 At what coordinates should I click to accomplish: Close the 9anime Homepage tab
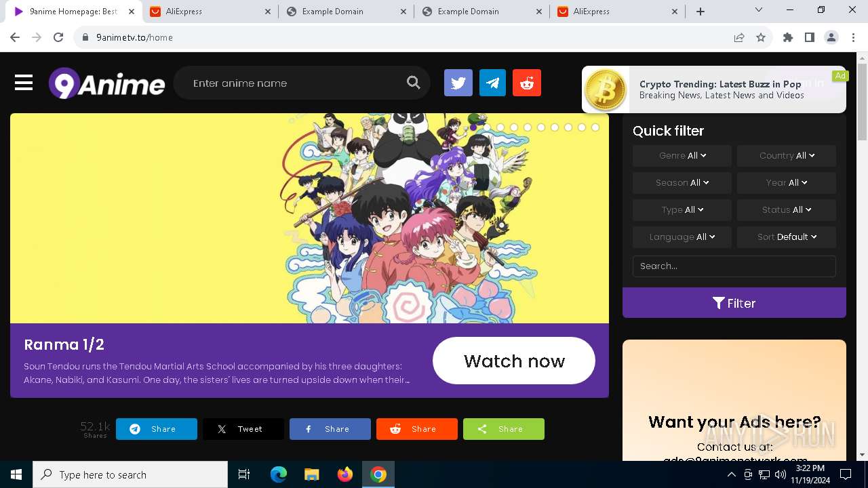pyautogui.click(x=132, y=12)
